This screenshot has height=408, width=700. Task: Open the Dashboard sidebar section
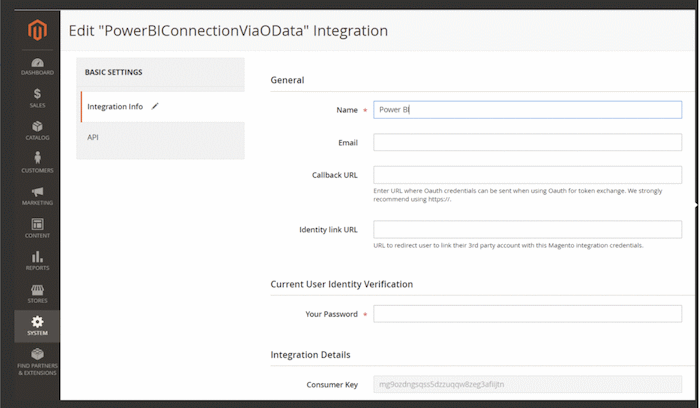[x=37, y=67]
